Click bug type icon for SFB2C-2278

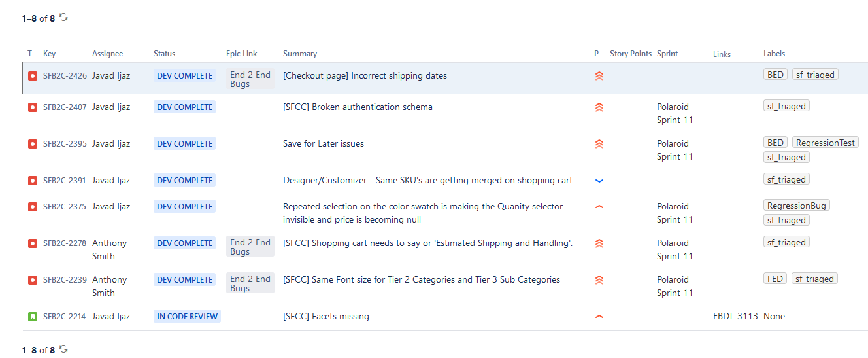click(x=33, y=243)
